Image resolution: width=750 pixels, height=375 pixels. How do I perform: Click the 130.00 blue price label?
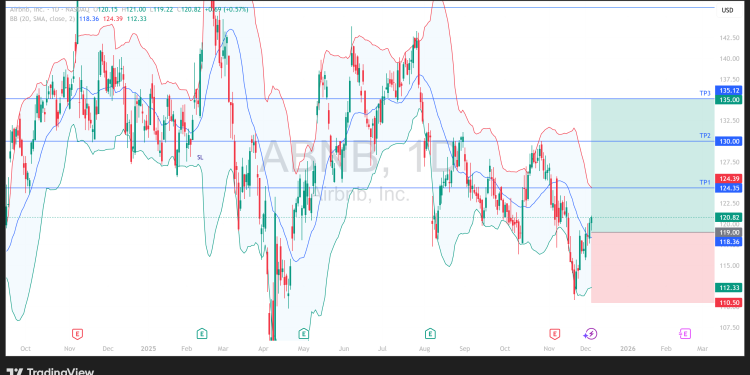(x=728, y=142)
